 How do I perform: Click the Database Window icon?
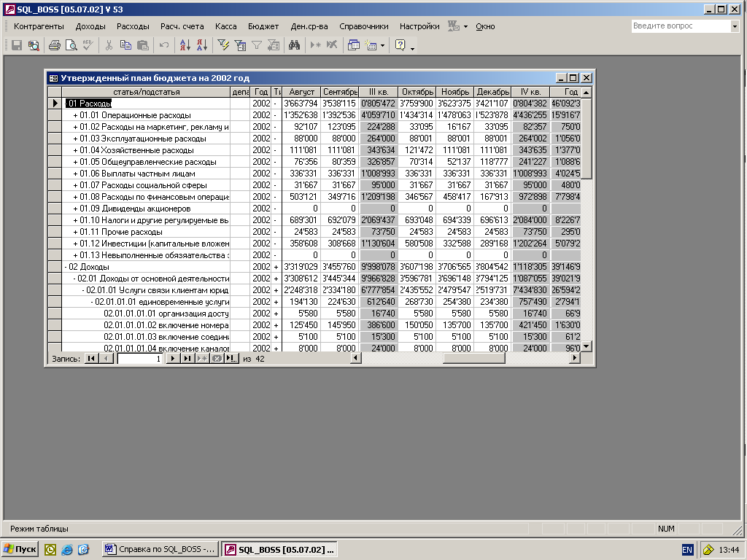tap(354, 45)
